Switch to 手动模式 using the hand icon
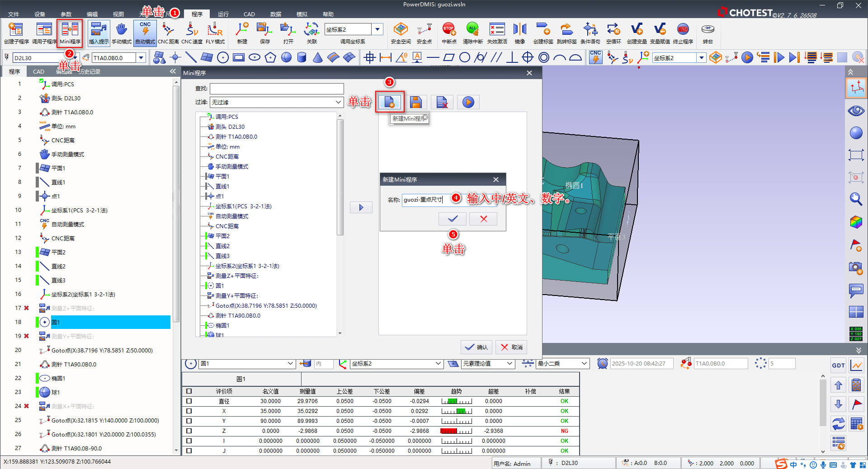 [x=122, y=33]
